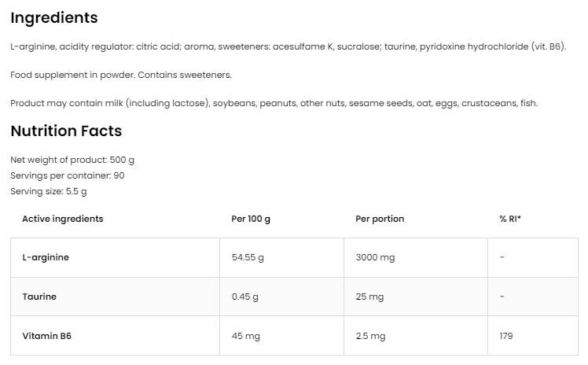Select the Vitamin B6 row label
Image resolution: width=588 pixels, height=365 pixels.
(47, 336)
